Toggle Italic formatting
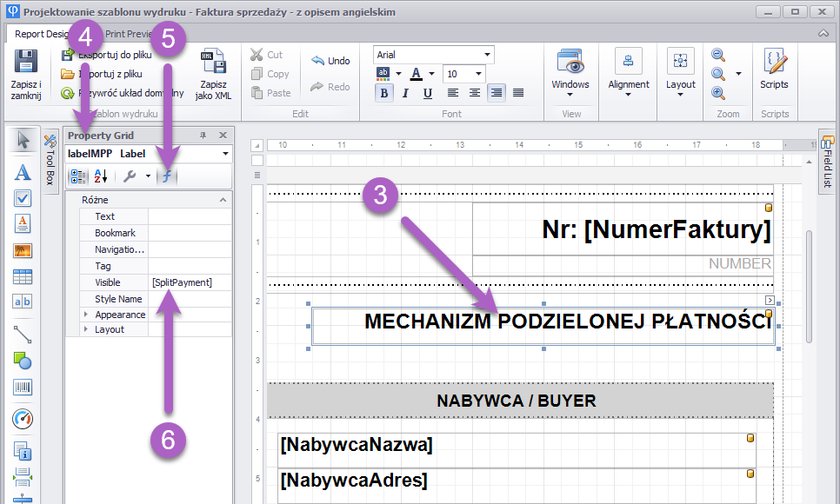 [405, 93]
